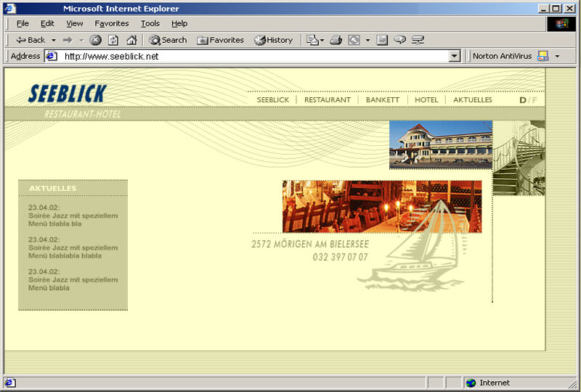Switch language to German with D
Screen dimensions: 581x392
522,100
